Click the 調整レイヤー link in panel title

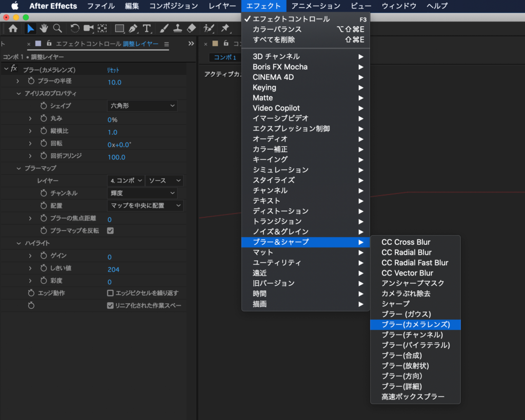[x=140, y=44]
